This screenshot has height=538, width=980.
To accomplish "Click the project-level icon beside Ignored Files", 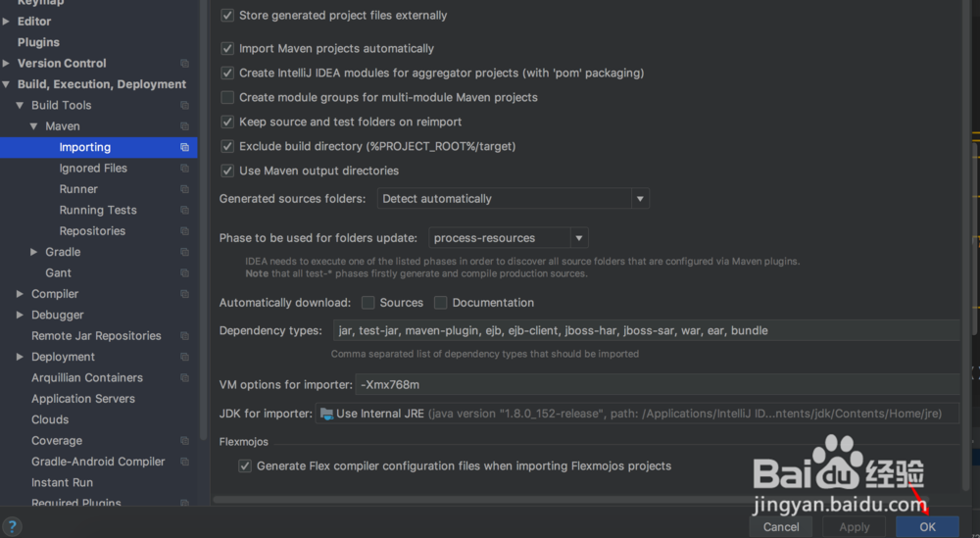I will click(x=184, y=169).
